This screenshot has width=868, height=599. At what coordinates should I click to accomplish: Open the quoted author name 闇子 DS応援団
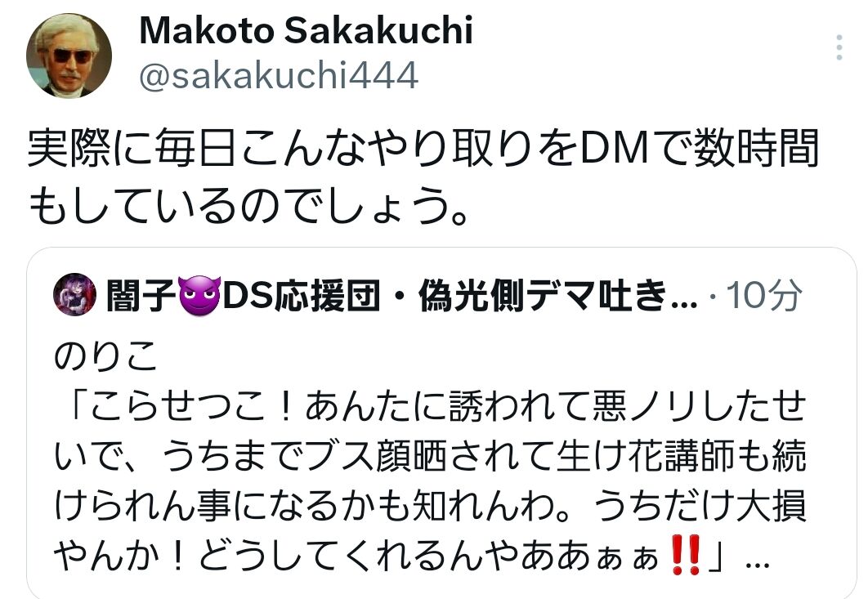[x=401, y=295]
